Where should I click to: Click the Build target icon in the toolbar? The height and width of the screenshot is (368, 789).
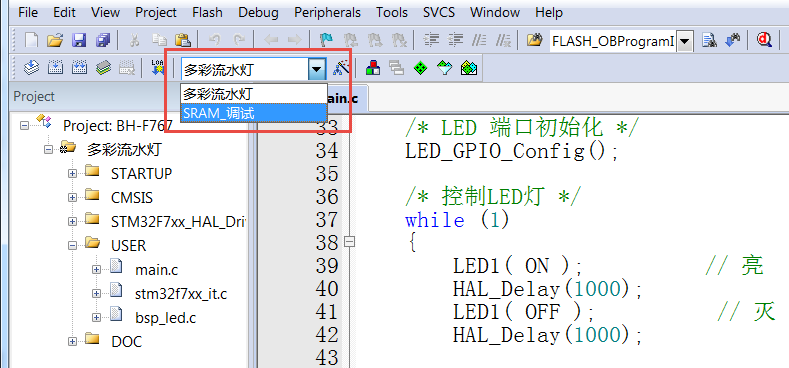click(x=56, y=68)
